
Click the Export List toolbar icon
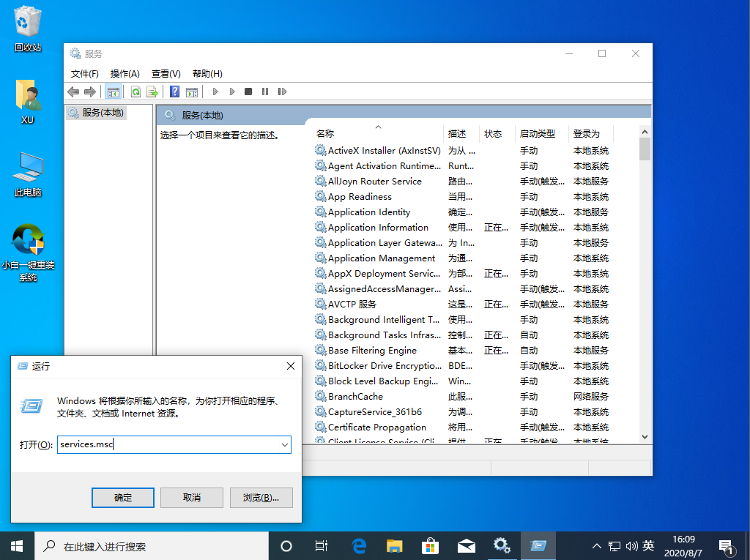click(152, 92)
